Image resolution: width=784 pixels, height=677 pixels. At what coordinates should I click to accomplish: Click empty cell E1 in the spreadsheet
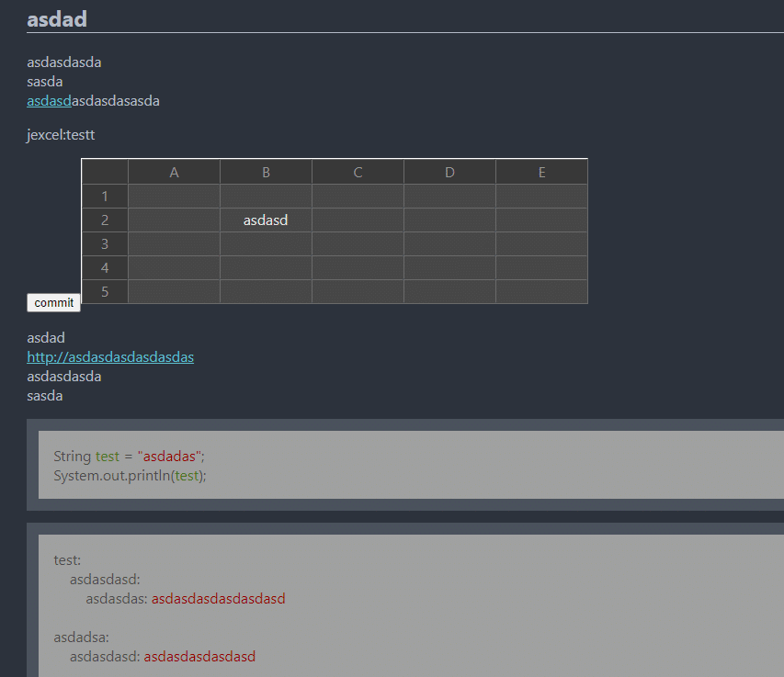[x=542, y=197]
